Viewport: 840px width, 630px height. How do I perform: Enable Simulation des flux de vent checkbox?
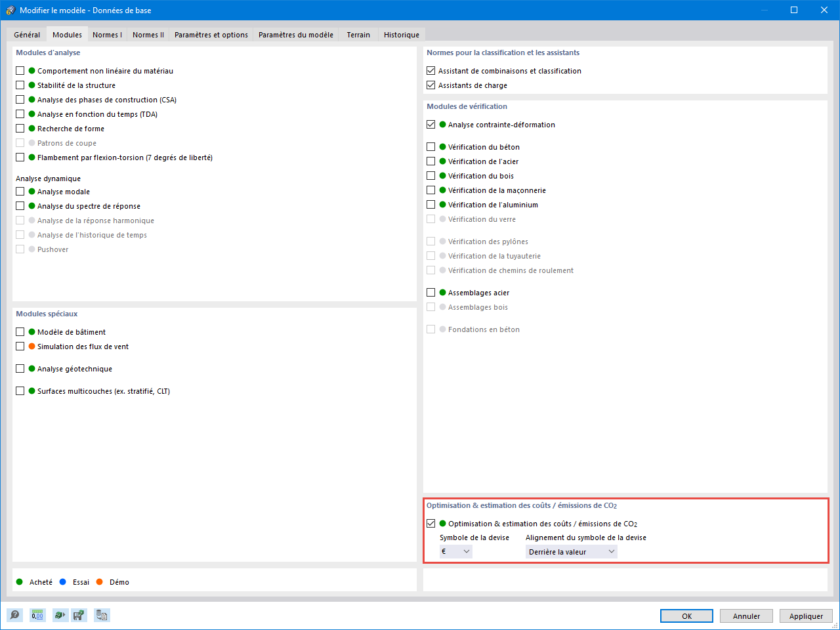tap(20, 346)
